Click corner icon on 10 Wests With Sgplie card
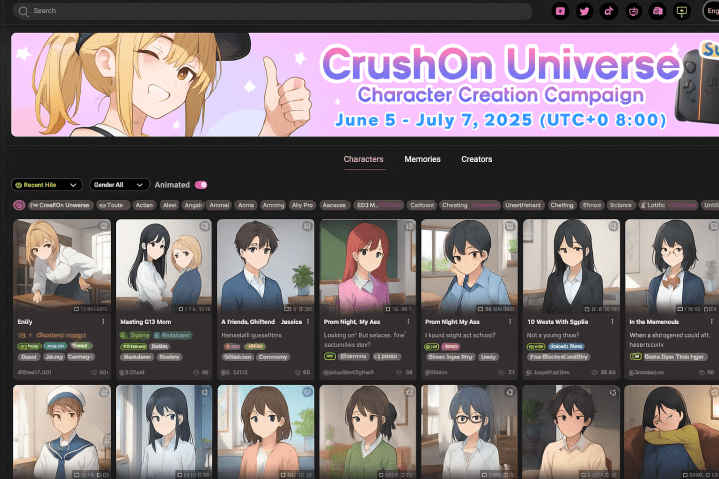 click(613, 226)
